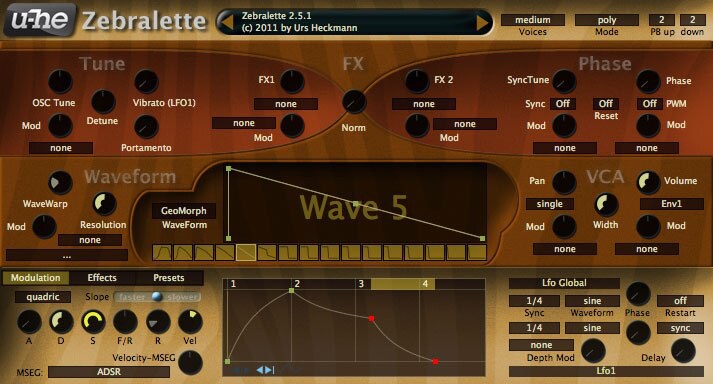Click the envelope Vel knob
The image size is (713, 384).
(190, 322)
